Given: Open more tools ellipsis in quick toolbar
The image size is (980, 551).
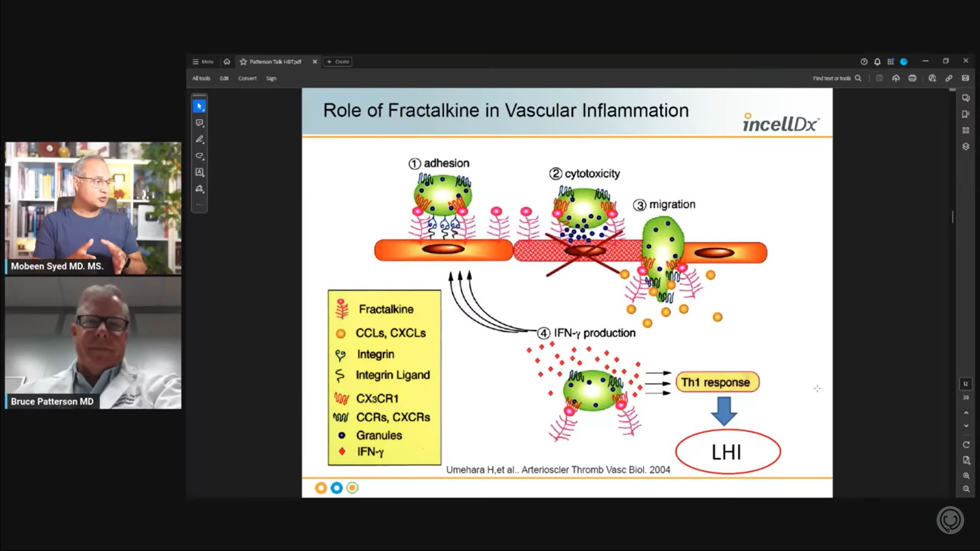Looking at the screenshot, I should (200, 205).
